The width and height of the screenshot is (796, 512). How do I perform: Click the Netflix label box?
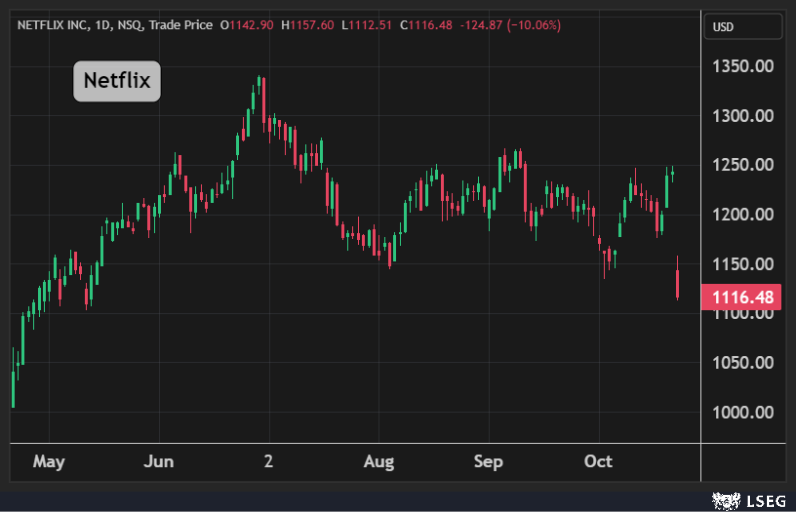coord(117,81)
